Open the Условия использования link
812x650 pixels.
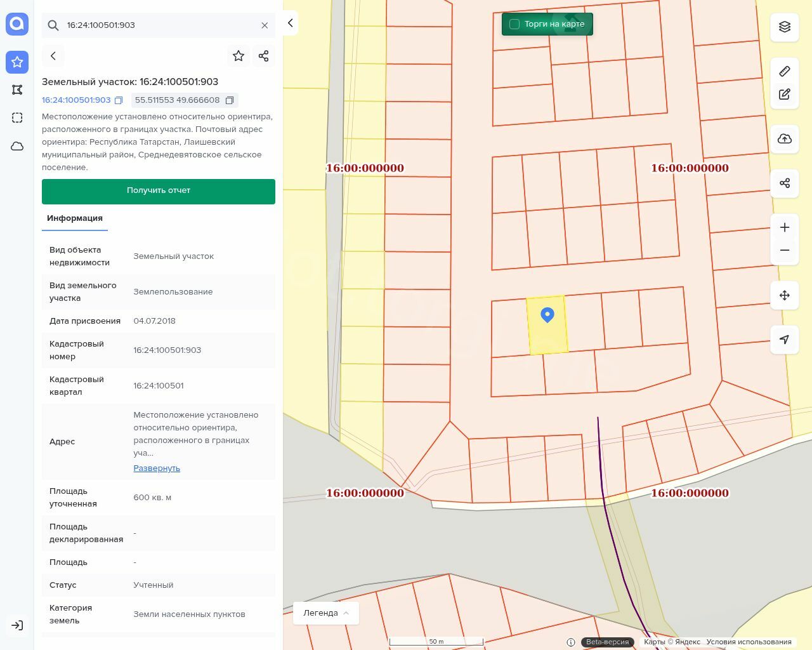(749, 642)
